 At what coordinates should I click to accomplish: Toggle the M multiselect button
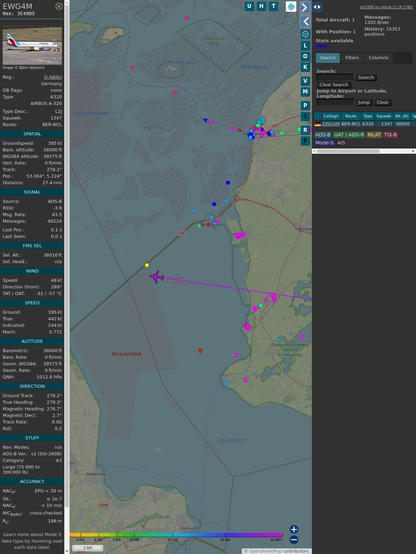click(x=305, y=92)
